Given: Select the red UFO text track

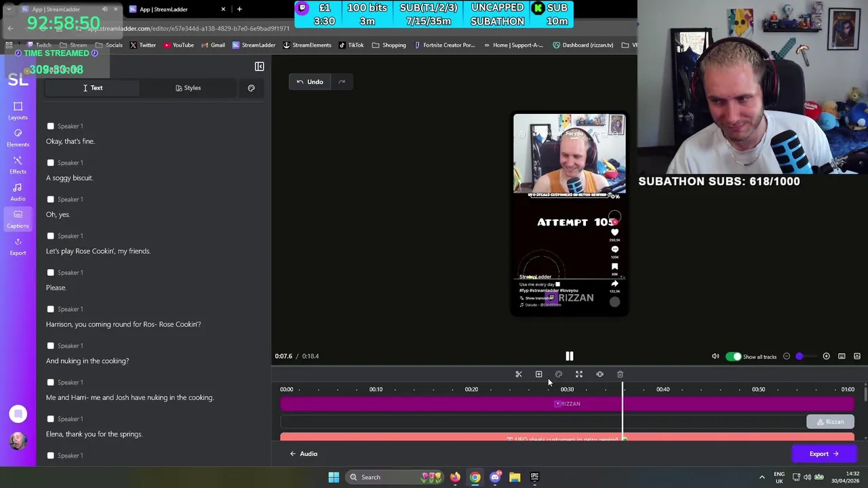Looking at the screenshot, I should pos(567,438).
